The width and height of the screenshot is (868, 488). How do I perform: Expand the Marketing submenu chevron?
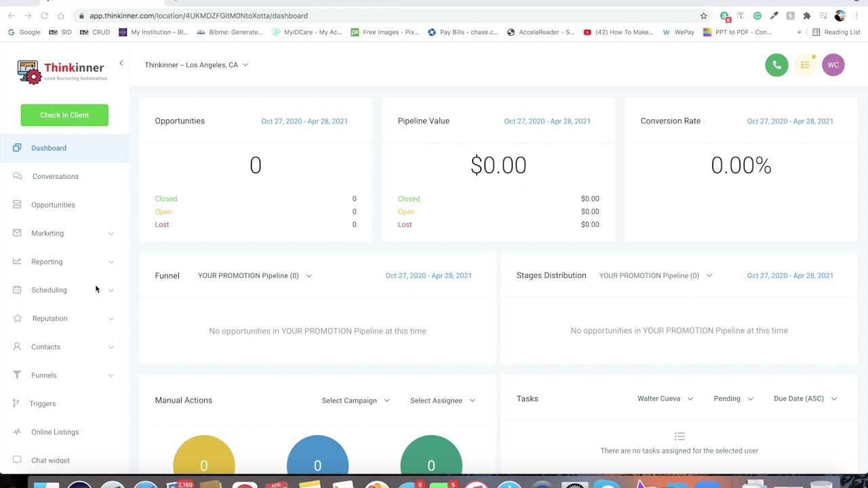click(111, 234)
